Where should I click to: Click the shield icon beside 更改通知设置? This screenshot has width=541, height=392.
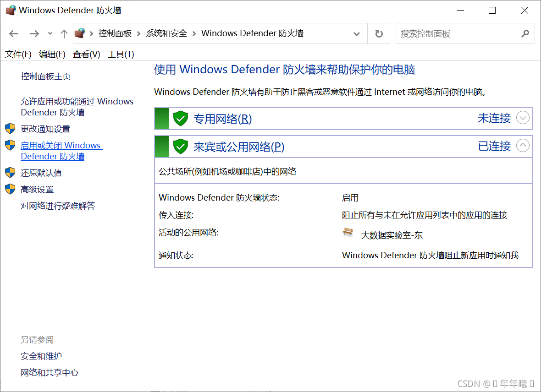[x=11, y=129]
